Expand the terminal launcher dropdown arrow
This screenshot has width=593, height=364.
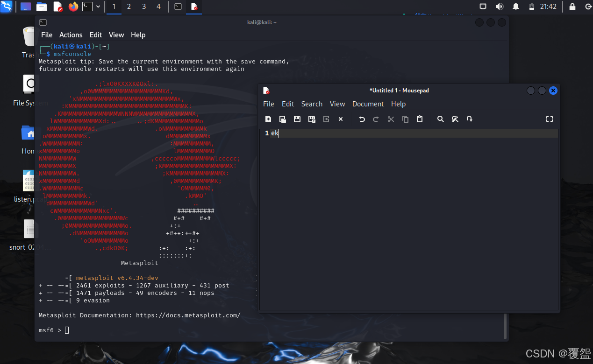click(x=98, y=7)
